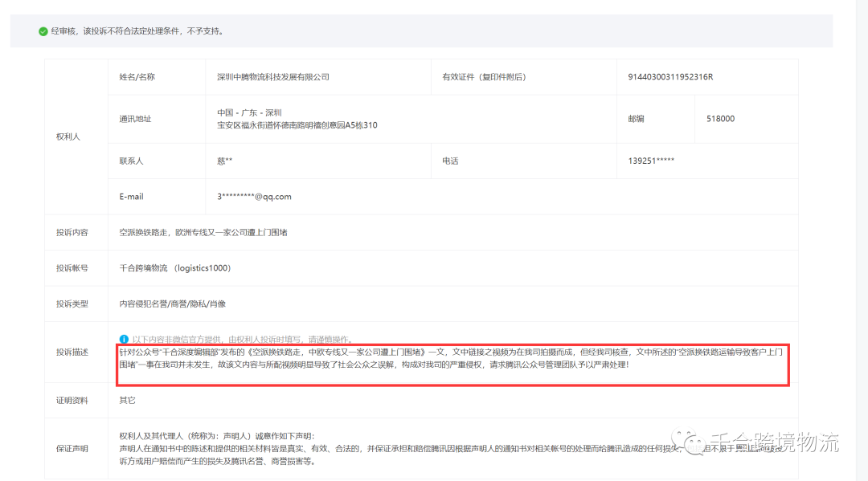This screenshot has height=481, width=868.
Task: Click line starting 声明人在通知书中的陈述
Action: coord(451,448)
